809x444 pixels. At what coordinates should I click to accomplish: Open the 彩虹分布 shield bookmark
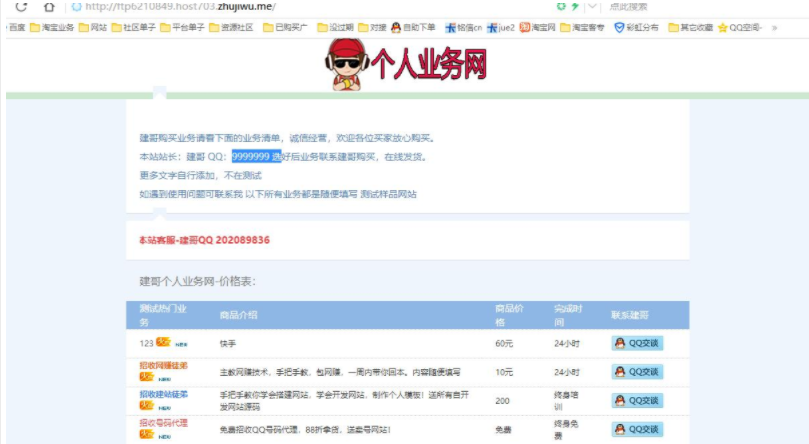636,27
